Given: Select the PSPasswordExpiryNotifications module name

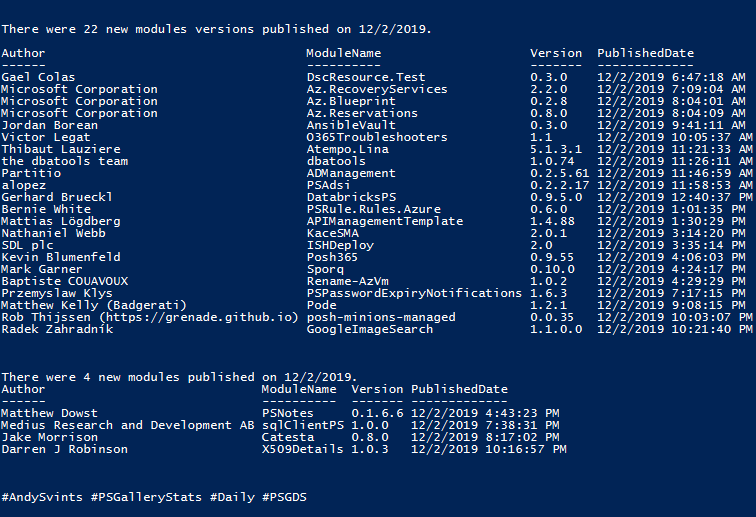Looking at the screenshot, I should (414, 293).
